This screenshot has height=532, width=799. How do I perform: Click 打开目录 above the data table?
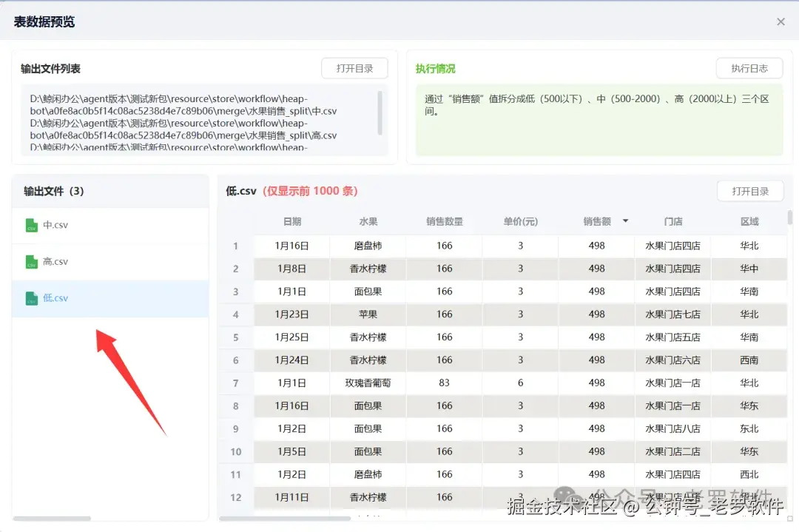coord(750,191)
